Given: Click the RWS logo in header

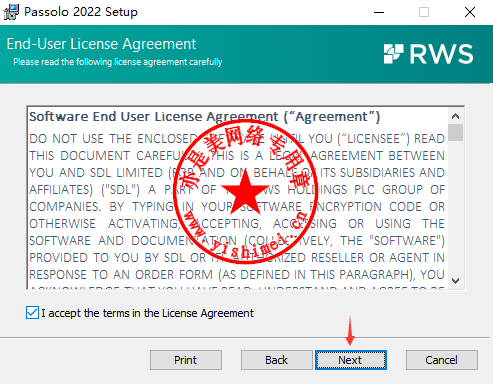Looking at the screenshot, I should (428, 54).
